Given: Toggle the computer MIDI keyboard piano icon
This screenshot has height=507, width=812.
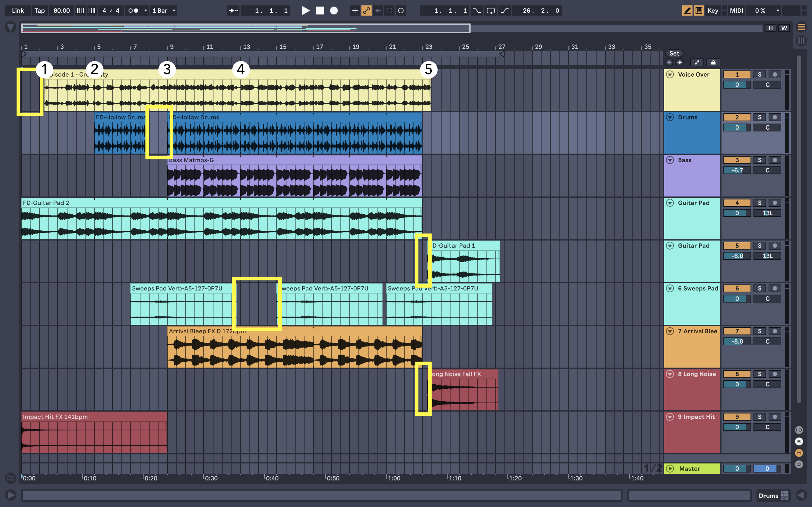Looking at the screenshot, I should [x=699, y=10].
